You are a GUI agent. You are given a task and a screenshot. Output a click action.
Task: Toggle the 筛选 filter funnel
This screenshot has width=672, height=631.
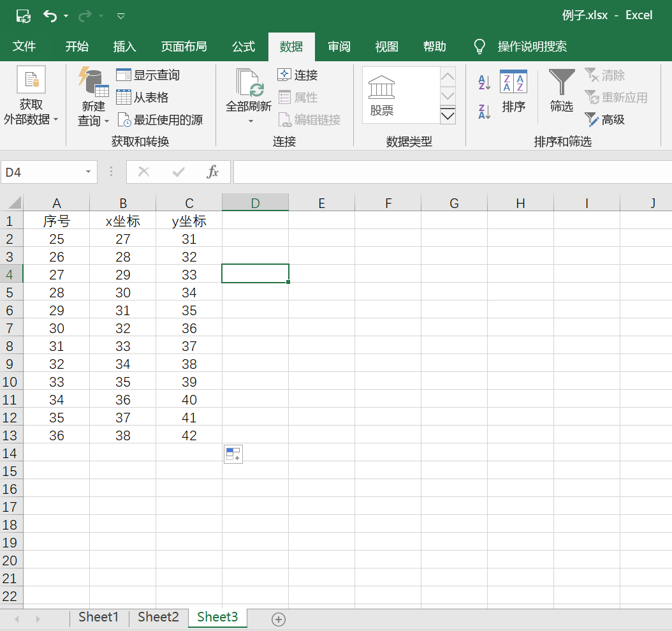[562, 91]
